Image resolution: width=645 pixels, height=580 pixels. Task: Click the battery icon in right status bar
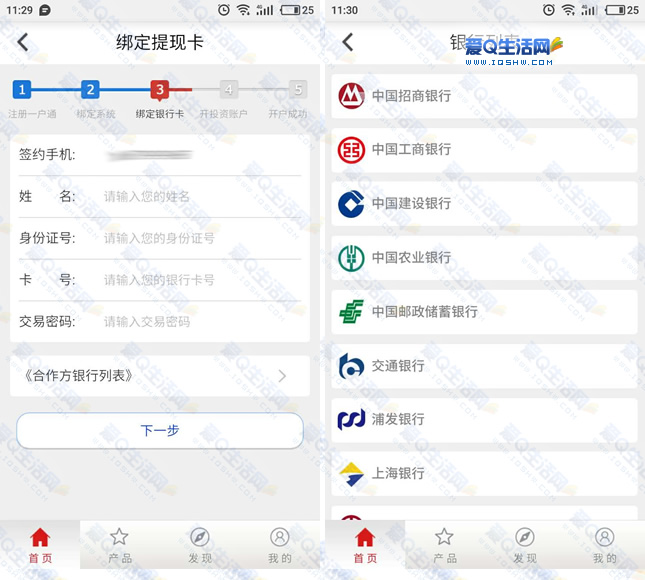615,10
